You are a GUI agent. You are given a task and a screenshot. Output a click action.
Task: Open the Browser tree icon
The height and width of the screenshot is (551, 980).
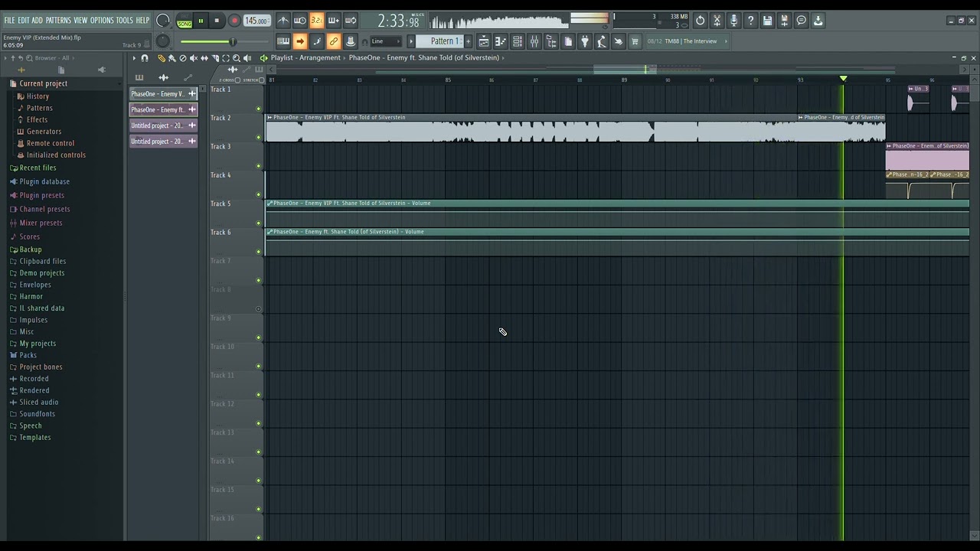tap(551, 41)
